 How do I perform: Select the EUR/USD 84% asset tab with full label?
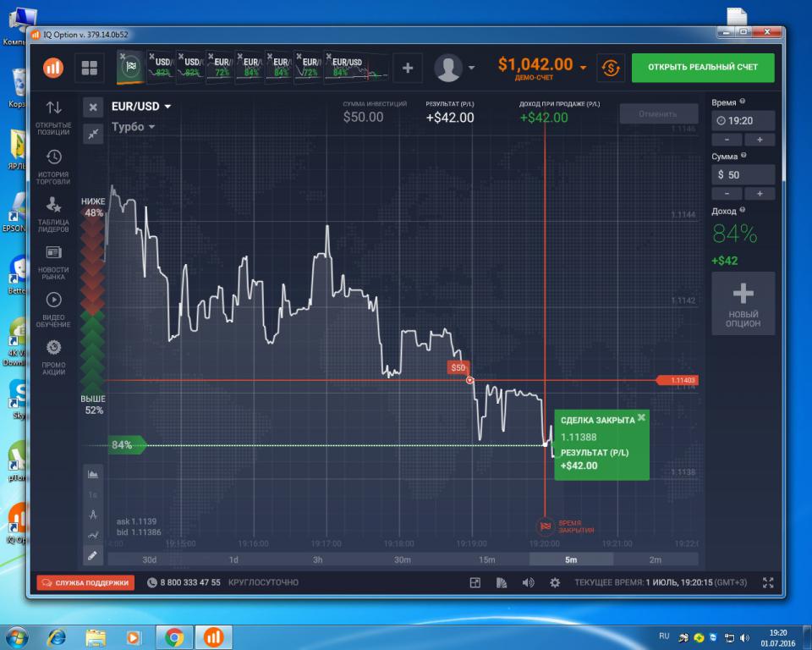(x=357, y=68)
